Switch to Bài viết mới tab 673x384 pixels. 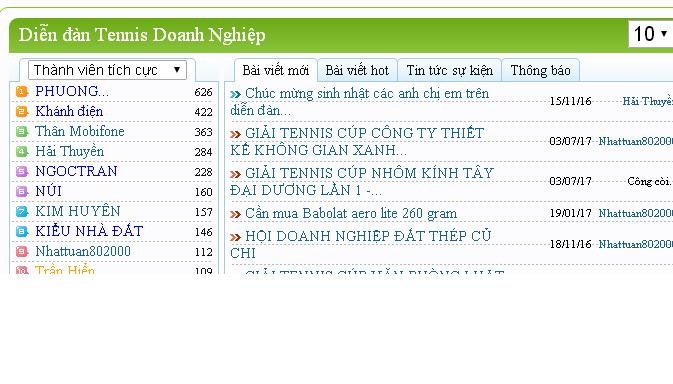pos(276,70)
